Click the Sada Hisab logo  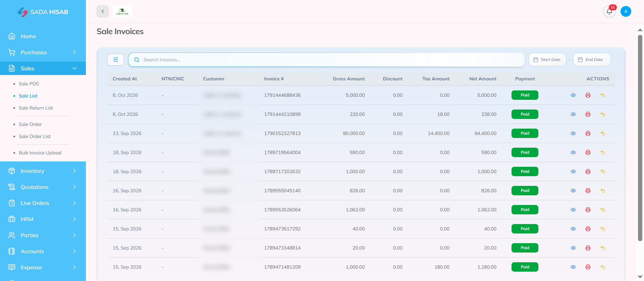[x=43, y=12]
